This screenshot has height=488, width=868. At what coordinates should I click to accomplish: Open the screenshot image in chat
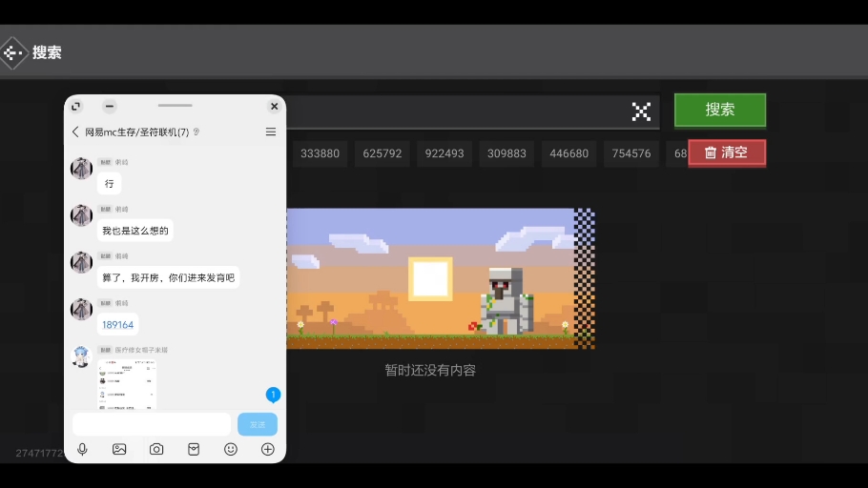pyautogui.click(x=127, y=384)
